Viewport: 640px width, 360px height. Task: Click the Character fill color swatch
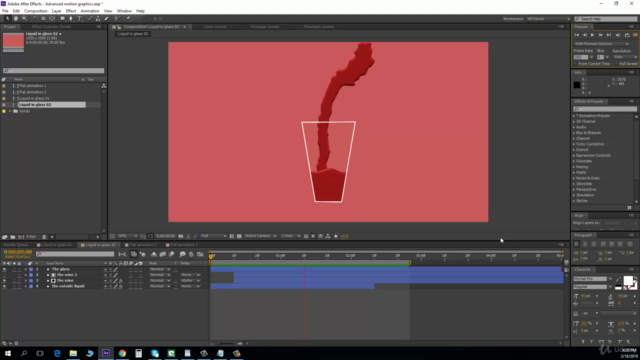tap(628, 280)
